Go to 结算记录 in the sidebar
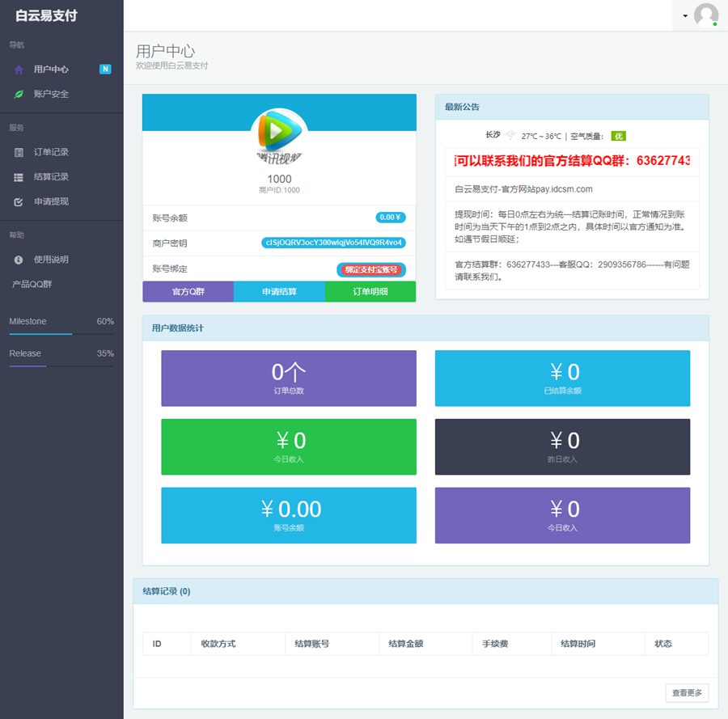The width and height of the screenshot is (728, 719). click(x=61, y=177)
